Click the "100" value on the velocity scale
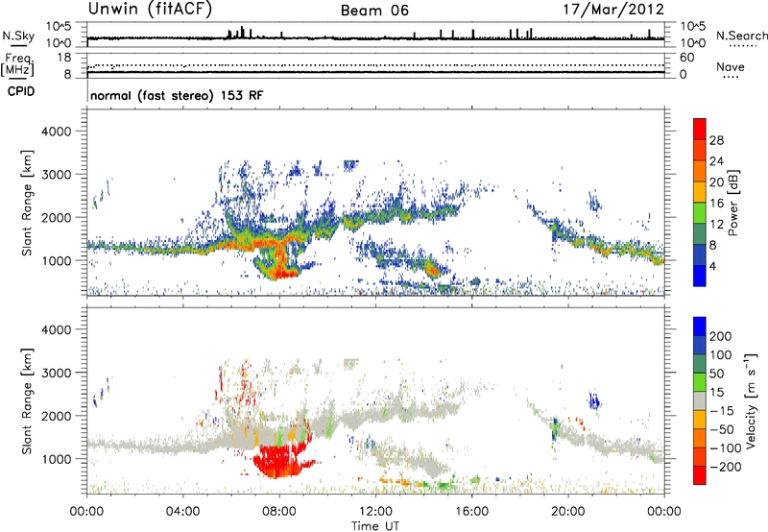The height and width of the screenshot is (532, 768). [721, 355]
